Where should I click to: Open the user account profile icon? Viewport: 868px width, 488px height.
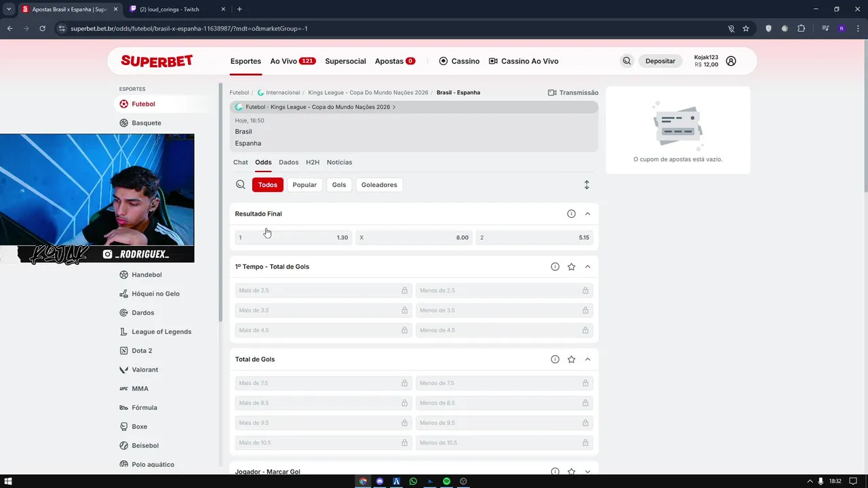731,61
